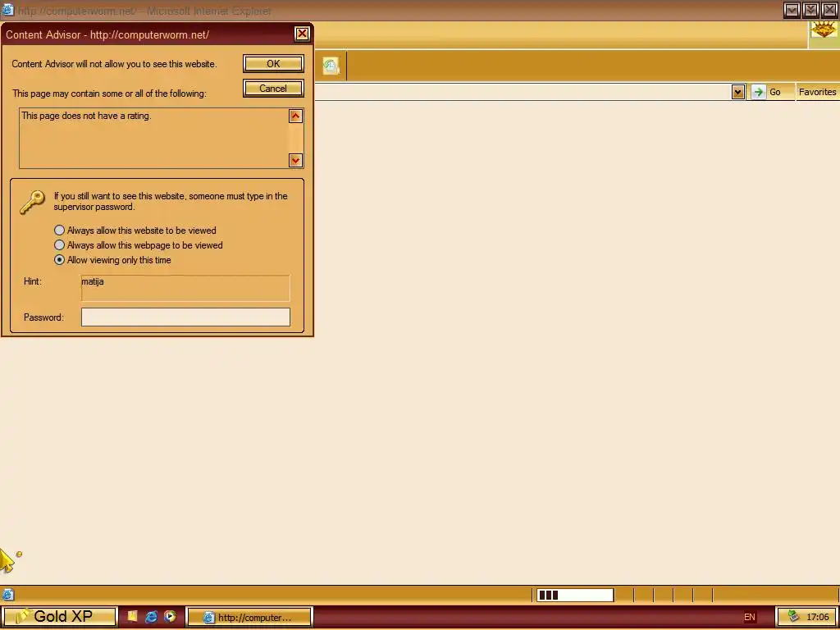The width and height of the screenshot is (840, 630).
Task: Click 'Content Advisor will not allow you' message
Action: click(114, 64)
